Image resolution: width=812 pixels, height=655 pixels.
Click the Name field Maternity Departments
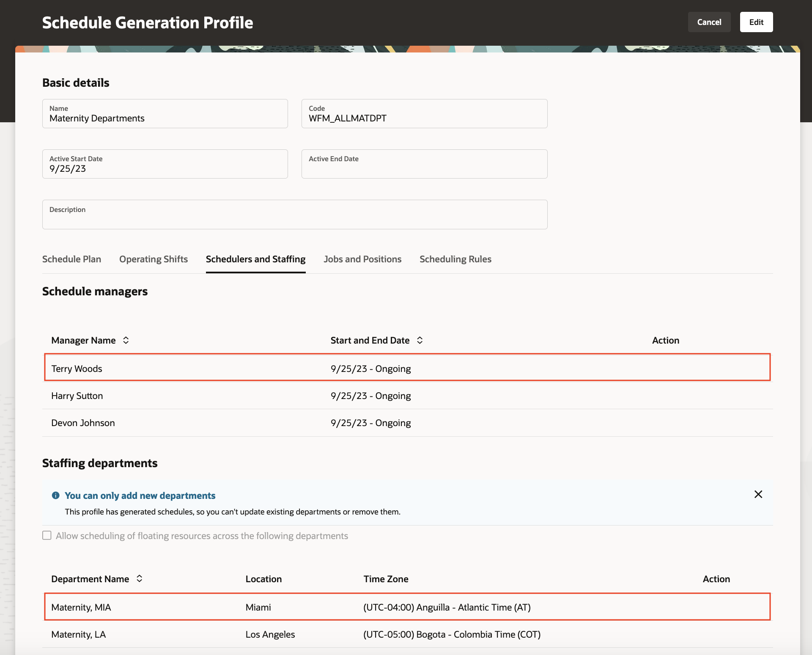pos(165,114)
